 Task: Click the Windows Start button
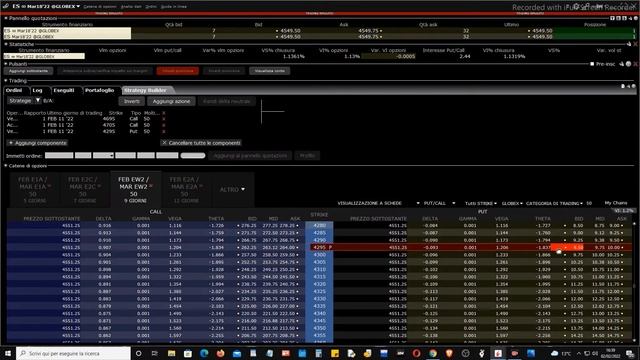(8, 353)
